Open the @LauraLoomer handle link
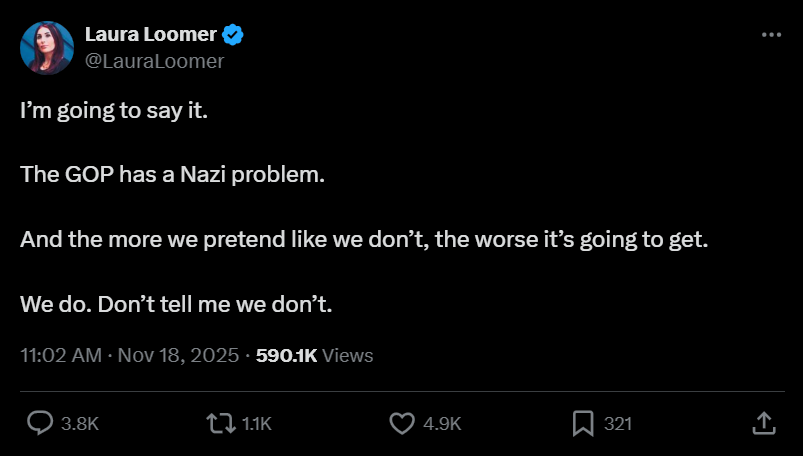The width and height of the screenshot is (803, 456). (x=154, y=61)
